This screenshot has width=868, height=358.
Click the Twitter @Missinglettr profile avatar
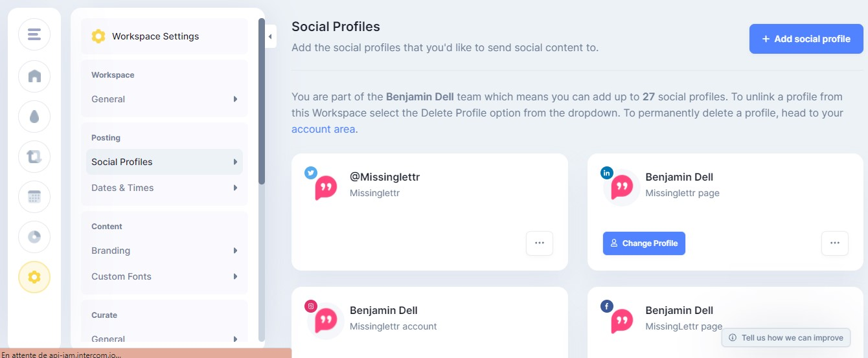[x=325, y=187]
